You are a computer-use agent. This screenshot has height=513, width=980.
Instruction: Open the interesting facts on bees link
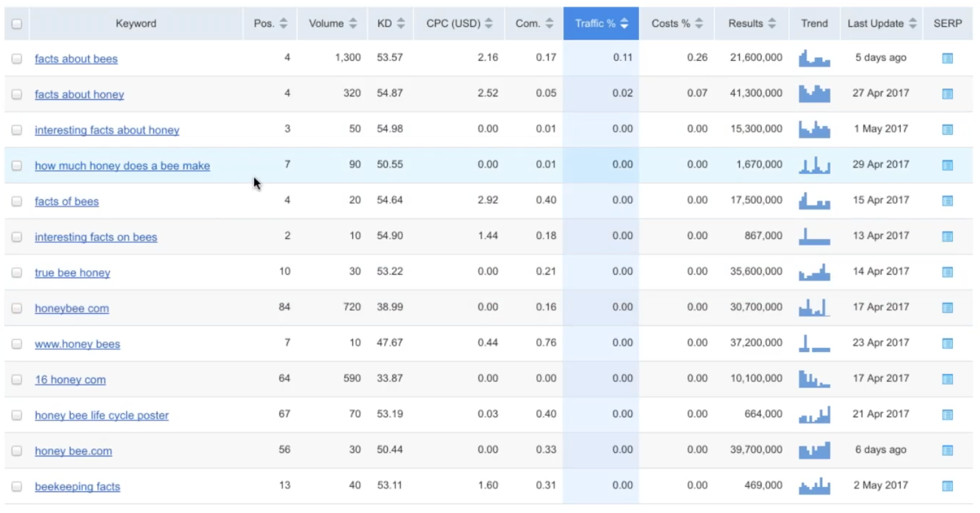[96, 237]
